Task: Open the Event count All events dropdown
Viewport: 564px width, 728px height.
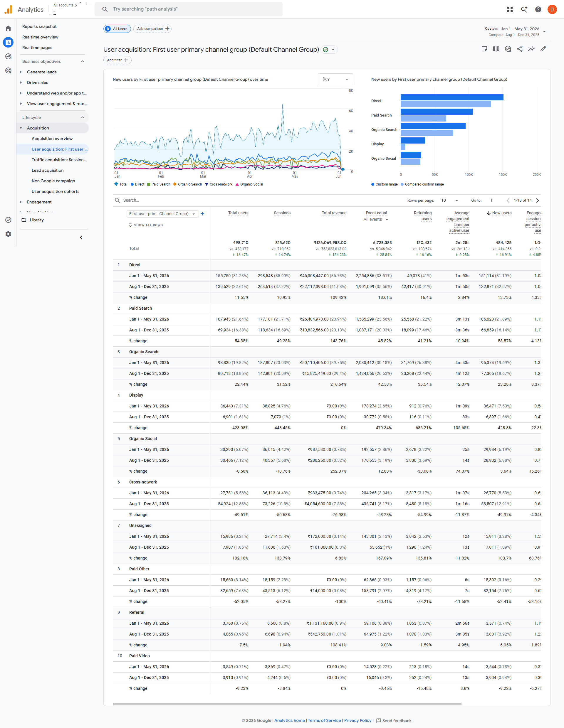Action: coord(376,219)
